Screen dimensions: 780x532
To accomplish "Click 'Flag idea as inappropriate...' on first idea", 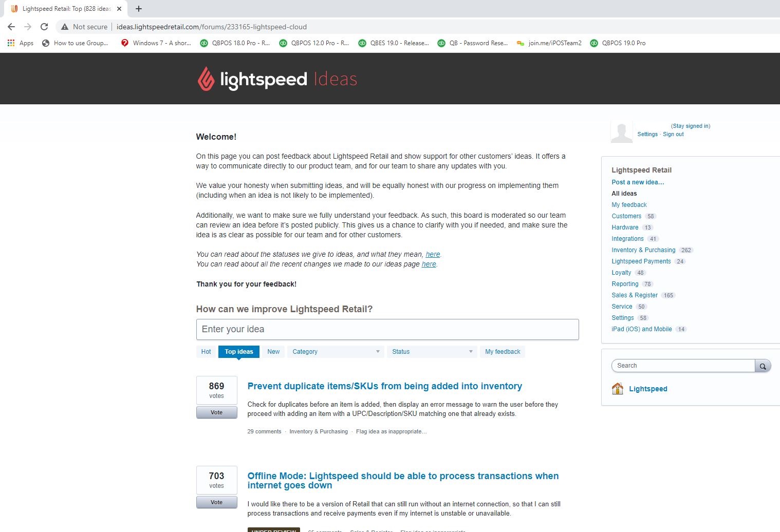I will point(391,431).
